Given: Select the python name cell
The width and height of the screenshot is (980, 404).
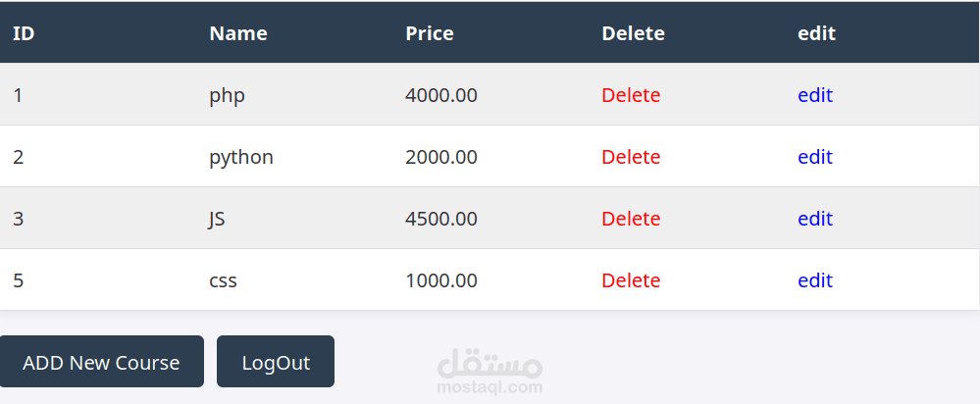Looking at the screenshot, I should point(241,157).
